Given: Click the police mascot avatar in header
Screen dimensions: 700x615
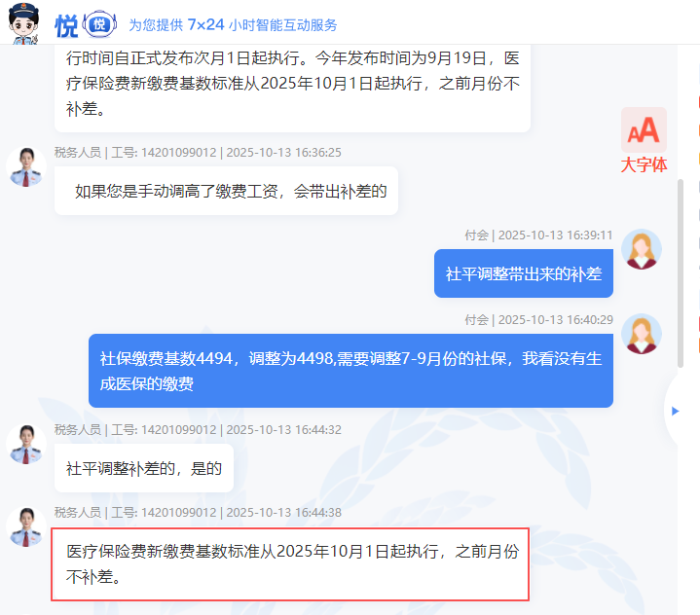Looking at the screenshot, I should pos(24,23).
